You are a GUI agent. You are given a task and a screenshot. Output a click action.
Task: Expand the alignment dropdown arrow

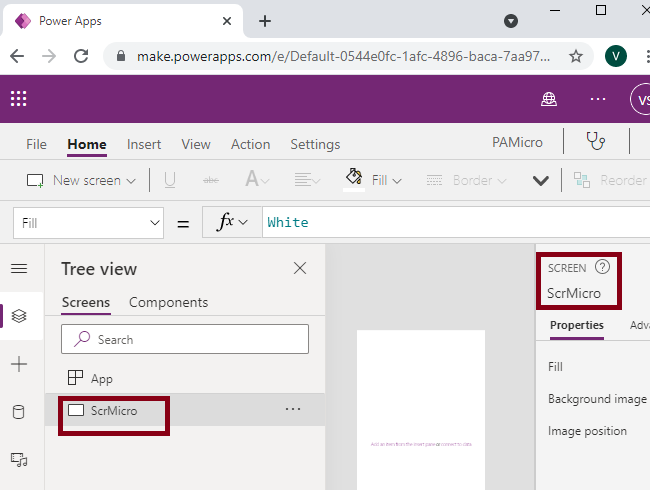coord(316,181)
